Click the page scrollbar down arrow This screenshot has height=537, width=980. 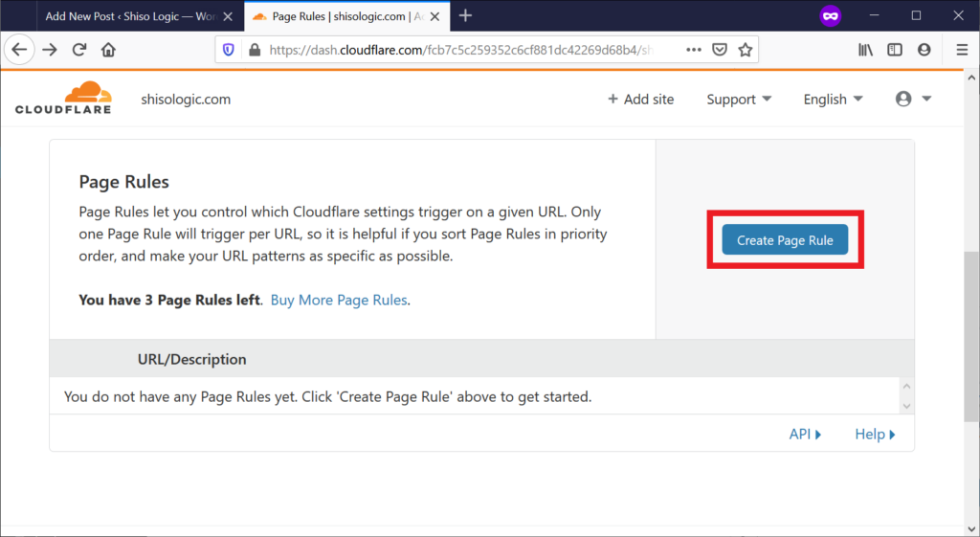(971, 529)
